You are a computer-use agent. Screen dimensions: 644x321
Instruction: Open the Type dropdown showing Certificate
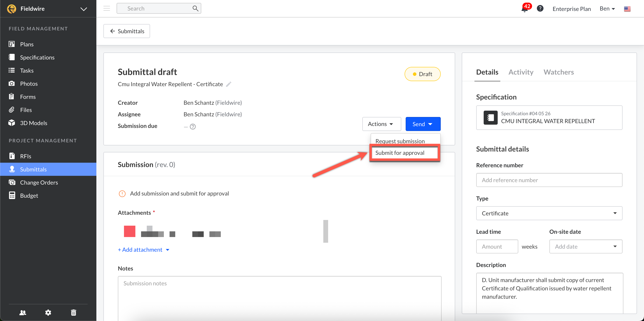point(549,213)
